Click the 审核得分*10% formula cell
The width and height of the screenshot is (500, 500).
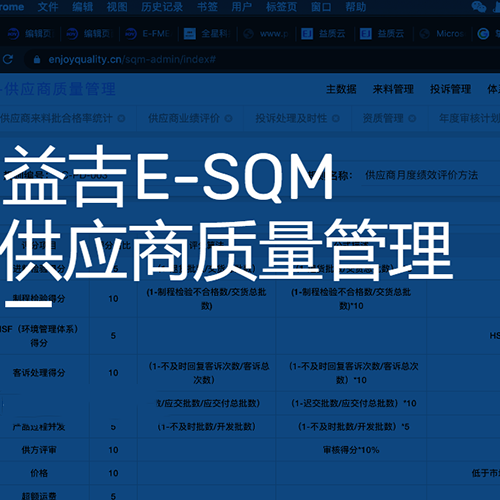(351, 450)
